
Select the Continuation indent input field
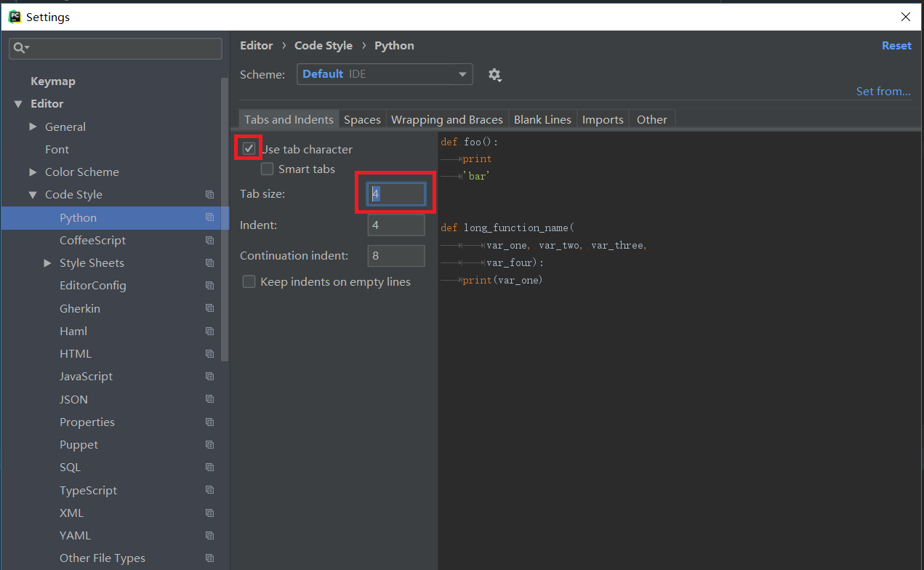pos(395,255)
